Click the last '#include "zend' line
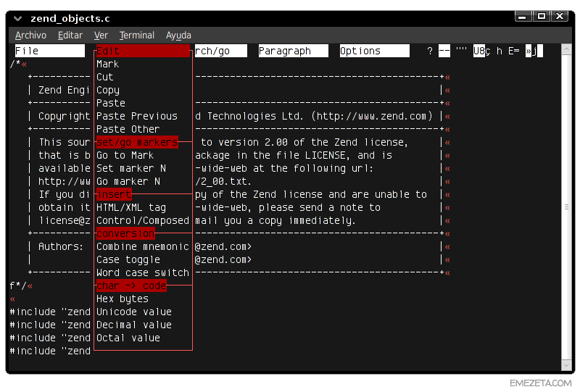 (50, 351)
